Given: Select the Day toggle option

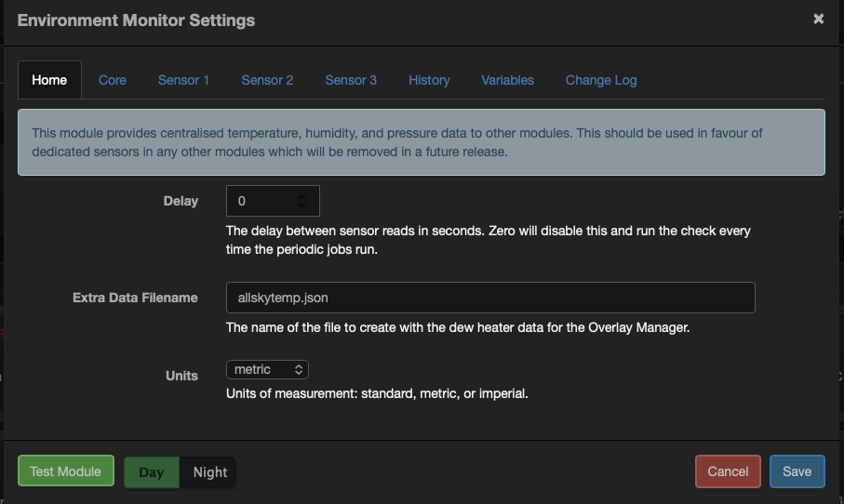Looking at the screenshot, I should [x=152, y=472].
